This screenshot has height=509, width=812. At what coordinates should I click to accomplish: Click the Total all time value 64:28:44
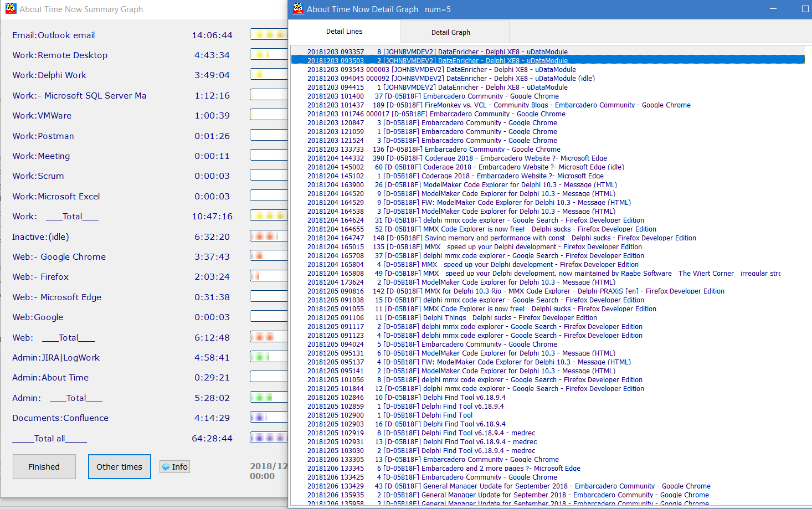point(212,439)
